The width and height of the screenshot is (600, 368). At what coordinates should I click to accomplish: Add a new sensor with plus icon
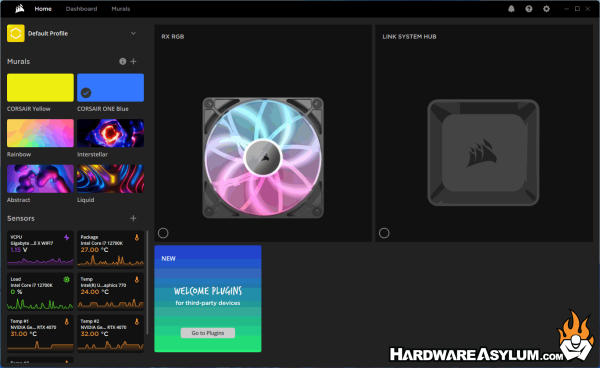coord(133,218)
